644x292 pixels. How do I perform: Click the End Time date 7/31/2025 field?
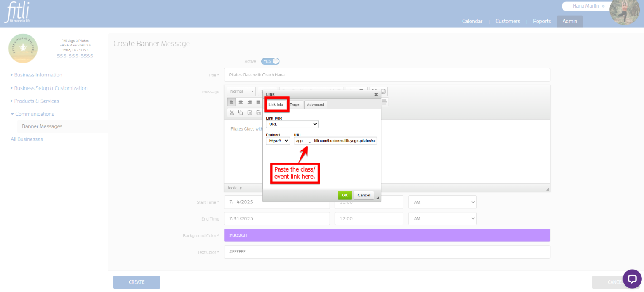276,219
